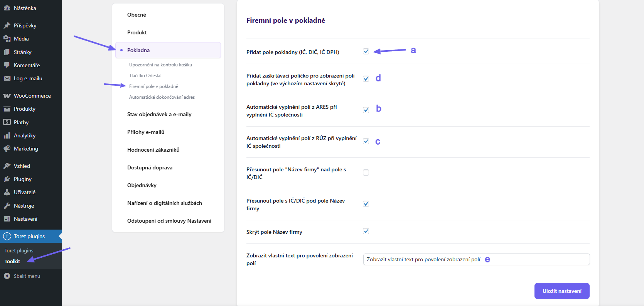Image resolution: width=644 pixels, height=306 pixels.
Task: Open Média via its sidebar icon
Action: 7,39
